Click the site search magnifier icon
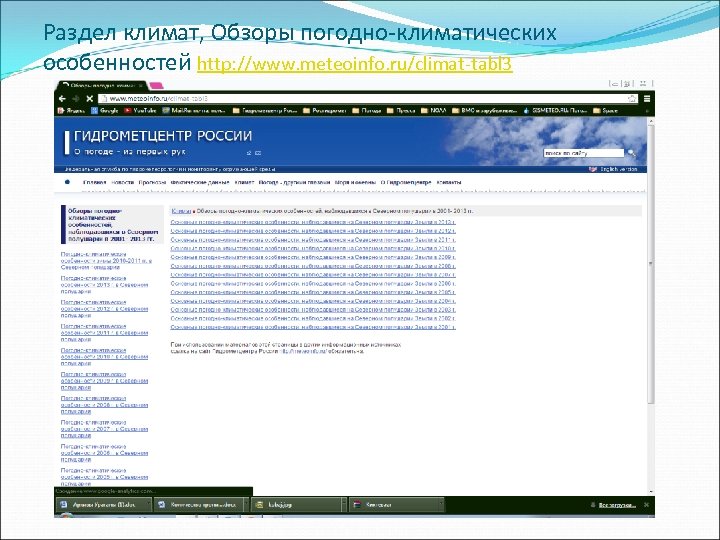Viewport: 720px width, 540px height. coord(632,153)
